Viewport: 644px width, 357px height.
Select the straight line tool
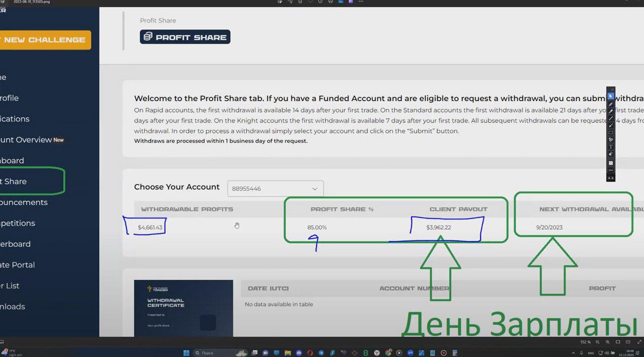tap(611, 118)
